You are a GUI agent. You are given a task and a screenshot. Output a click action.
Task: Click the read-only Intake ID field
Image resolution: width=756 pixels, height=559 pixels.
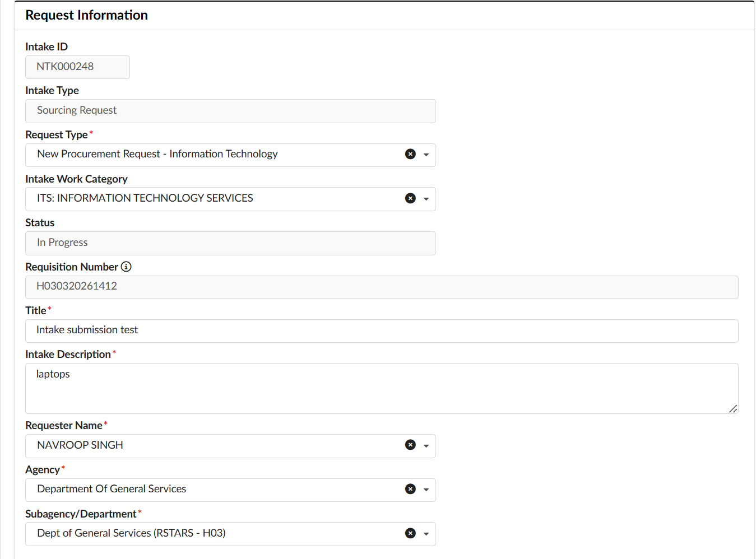pyautogui.click(x=77, y=67)
